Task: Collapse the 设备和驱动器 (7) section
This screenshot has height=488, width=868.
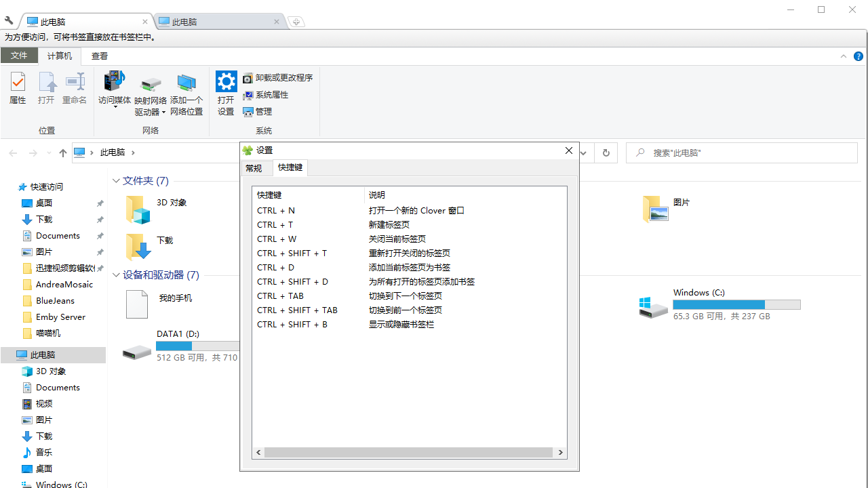Action: [x=116, y=275]
